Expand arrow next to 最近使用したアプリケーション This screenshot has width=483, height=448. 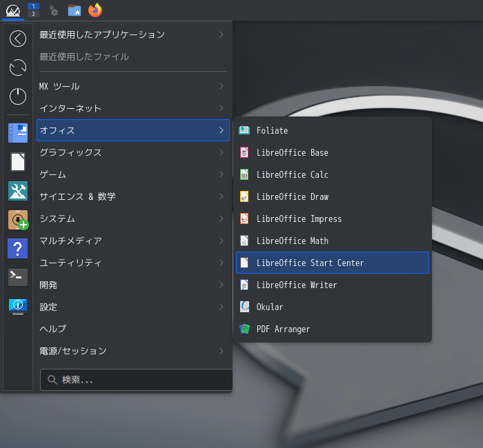pos(221,34)
